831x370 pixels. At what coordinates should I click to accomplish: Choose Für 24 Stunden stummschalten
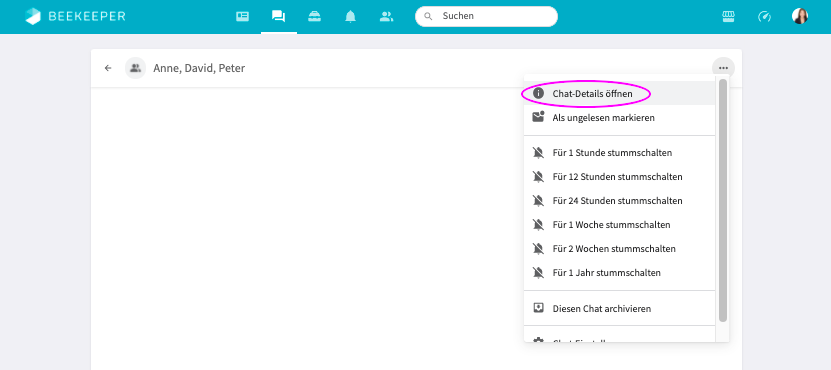(x=620, y=201)
